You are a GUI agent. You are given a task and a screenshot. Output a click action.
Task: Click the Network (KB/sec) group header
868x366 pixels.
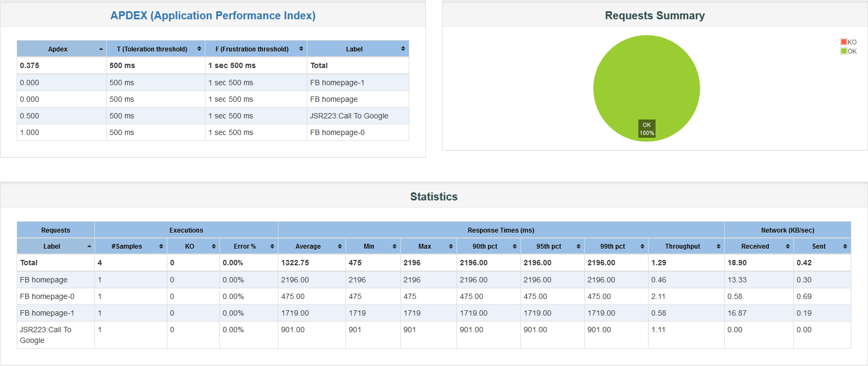click(788, 230)
